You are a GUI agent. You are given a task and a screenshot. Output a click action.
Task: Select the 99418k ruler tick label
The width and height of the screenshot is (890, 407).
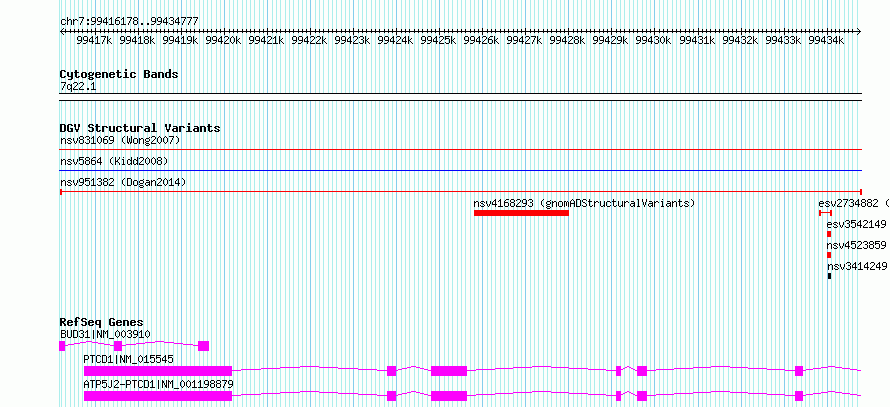(137, 40)
